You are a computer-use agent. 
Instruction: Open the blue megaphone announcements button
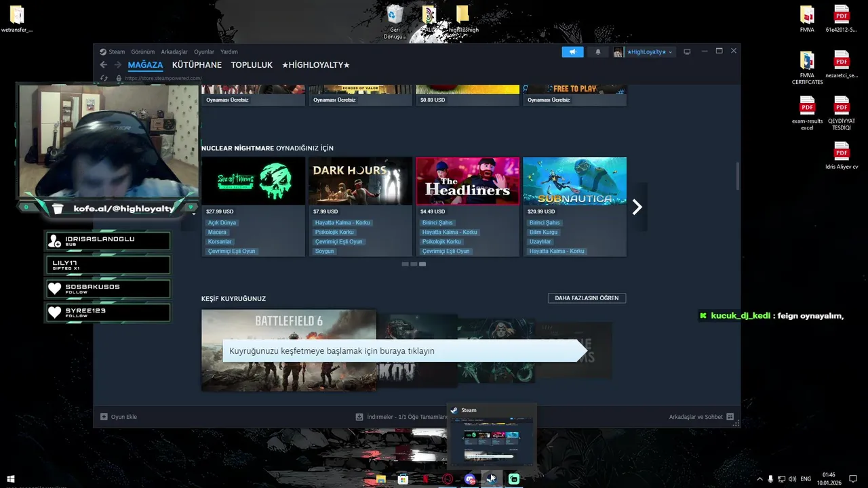point(572,52)
